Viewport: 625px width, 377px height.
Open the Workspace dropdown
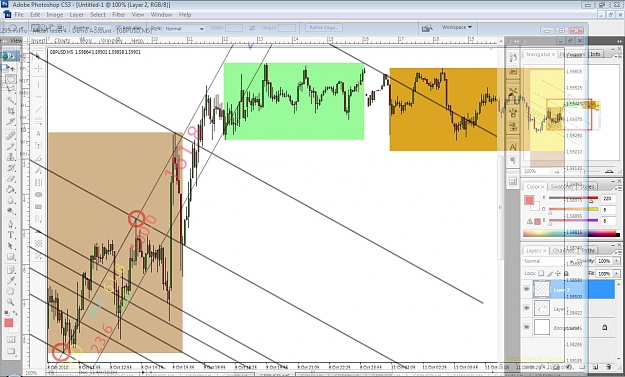click(x=456, y=27)
